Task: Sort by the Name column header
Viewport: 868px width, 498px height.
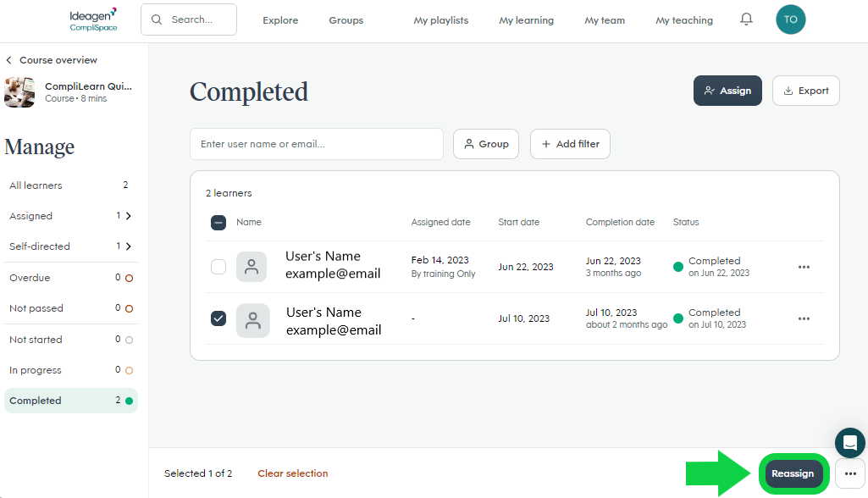Action: 249,222
